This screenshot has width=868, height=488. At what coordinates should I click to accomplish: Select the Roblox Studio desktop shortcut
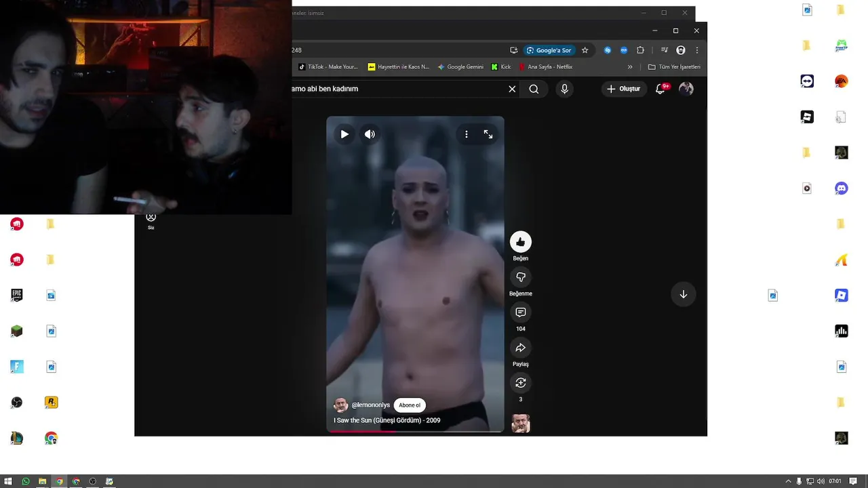[x=842, y=296]
